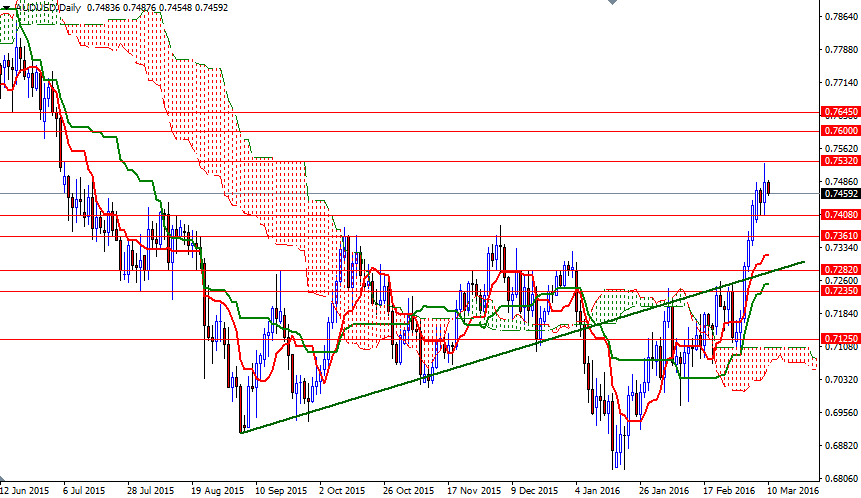Click the black 0.74592 current price label
This screenshot has height=498, width=861.
(839, 193)
